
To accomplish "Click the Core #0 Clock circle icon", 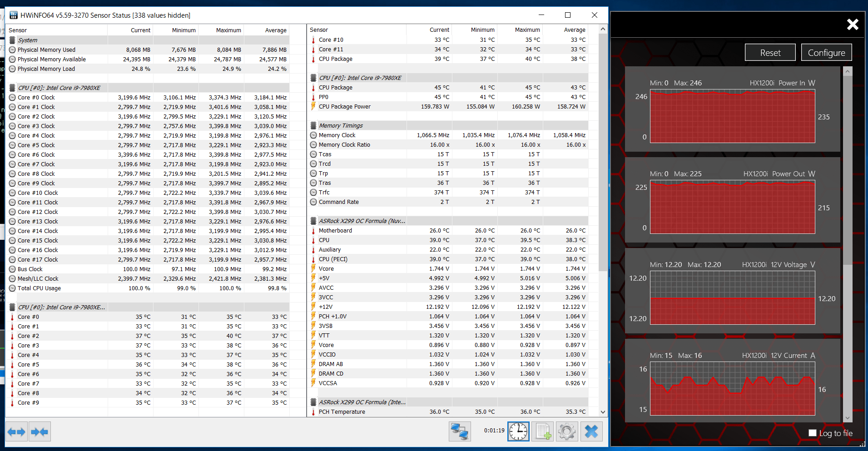I will (12, 97).
